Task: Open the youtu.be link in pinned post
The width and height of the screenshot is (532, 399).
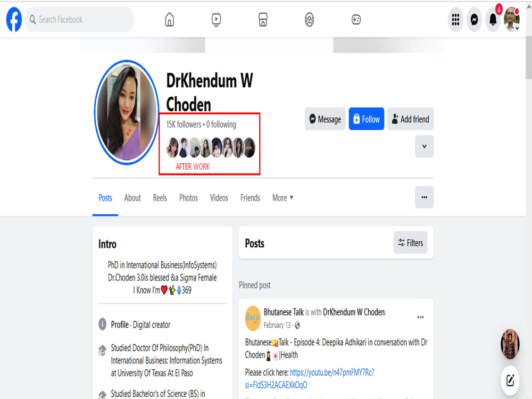Action: (310, 379)
